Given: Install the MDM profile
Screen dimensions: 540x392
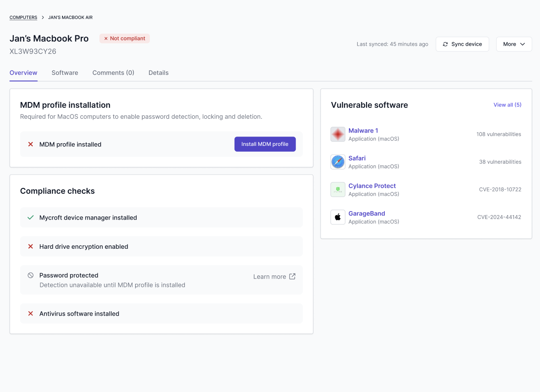Looking at the screenshot, I should [265, 144].
